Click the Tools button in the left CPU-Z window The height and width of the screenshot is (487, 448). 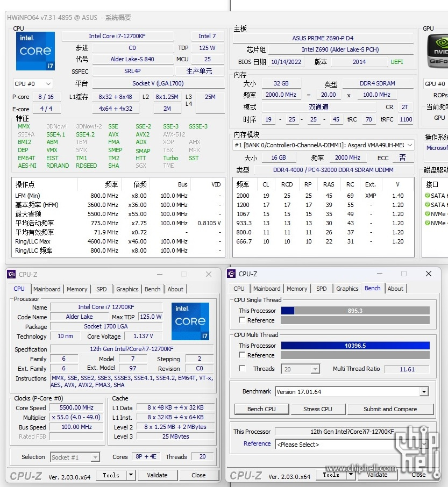(111, 475)
